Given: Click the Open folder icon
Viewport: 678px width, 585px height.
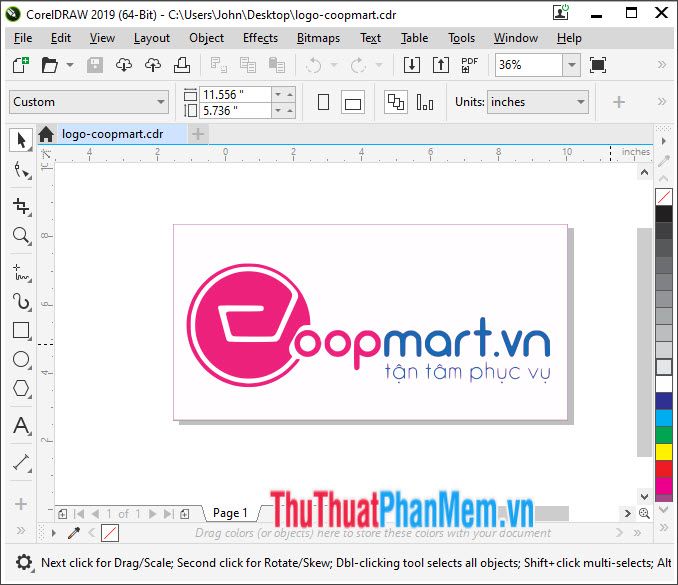Looking at the screenshot, I should (x=49, y=65).
